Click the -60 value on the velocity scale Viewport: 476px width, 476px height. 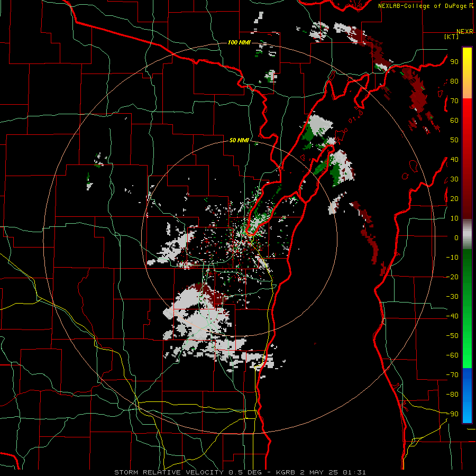click(x=452, y=355)
